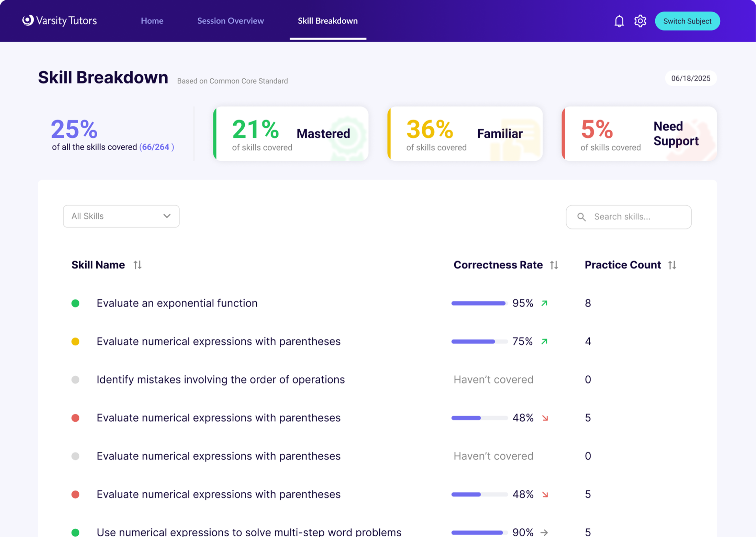The height and width of the screenshot is (537, 756).
Task: Click the upward trend arrow next to 95%
Action: (x=544, y=303)
